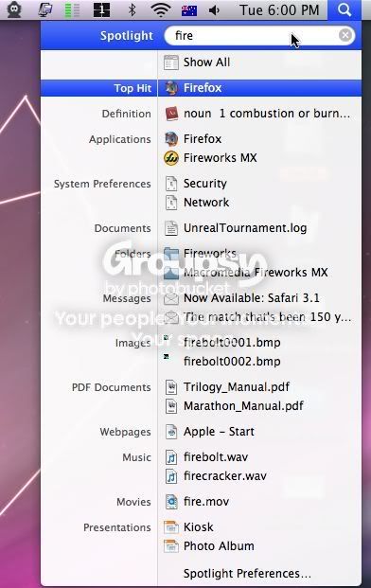Click the firecracker.wav audio icon
The height and width of the screenshot is (588, 371).
pos(171,476)
